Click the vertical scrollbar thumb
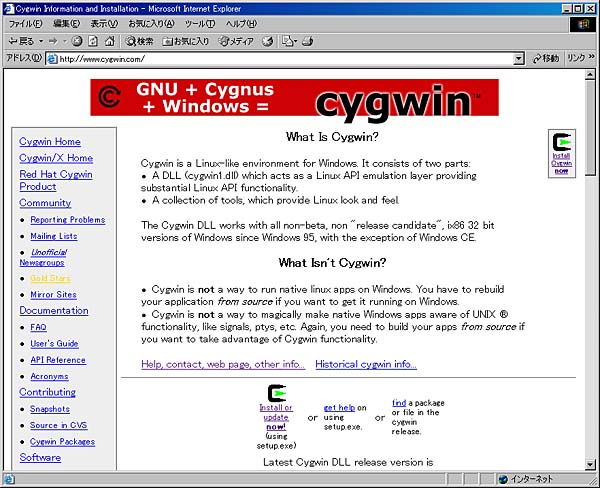The width and height of the screenshot is (600, 488). point(590,128)
